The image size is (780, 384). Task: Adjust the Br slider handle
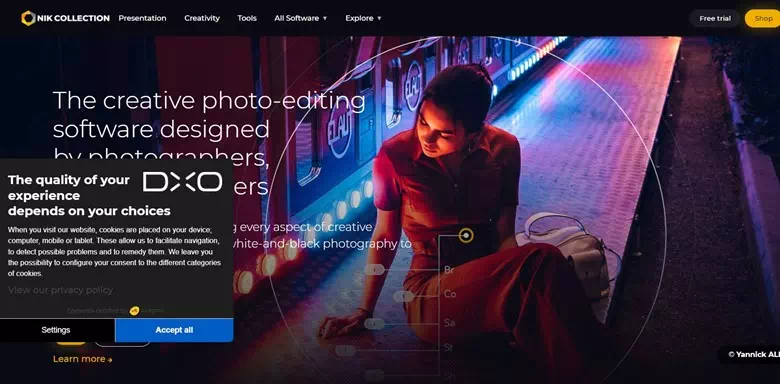[375, 270]
